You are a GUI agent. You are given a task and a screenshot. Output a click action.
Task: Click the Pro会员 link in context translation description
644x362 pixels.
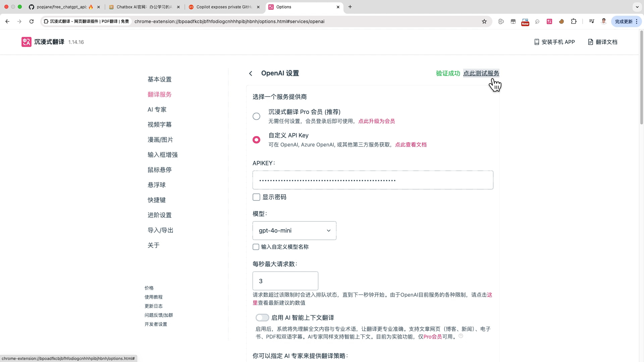tap(432, 337)
